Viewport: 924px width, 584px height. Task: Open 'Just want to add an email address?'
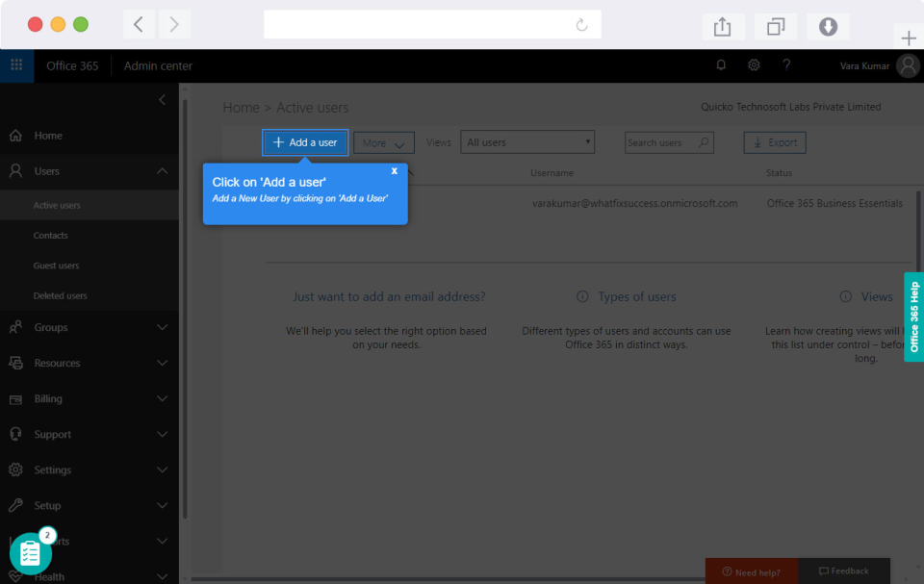pos(389,296)
